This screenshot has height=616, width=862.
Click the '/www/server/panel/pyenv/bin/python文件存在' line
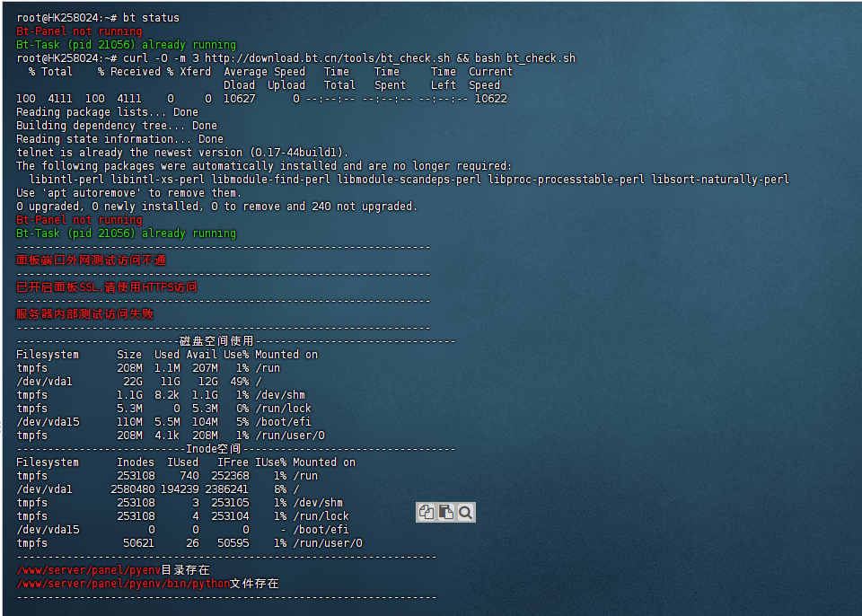point(148,584)
